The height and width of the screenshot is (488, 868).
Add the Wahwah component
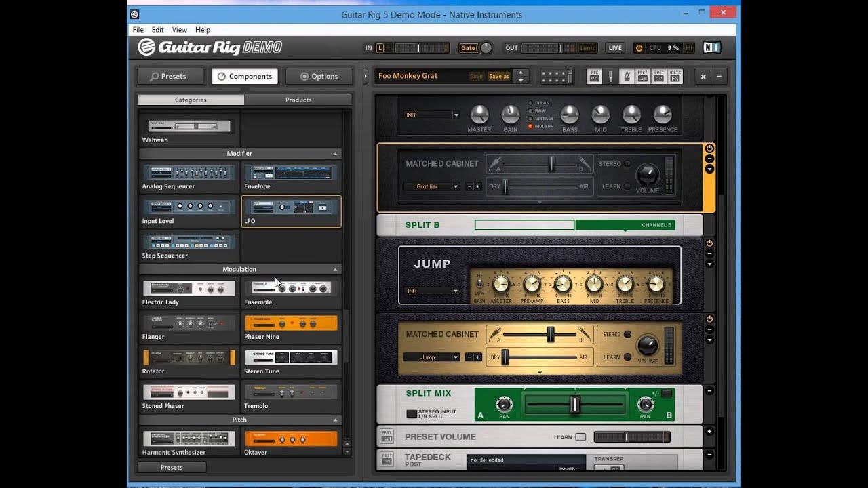coord(189,131)
